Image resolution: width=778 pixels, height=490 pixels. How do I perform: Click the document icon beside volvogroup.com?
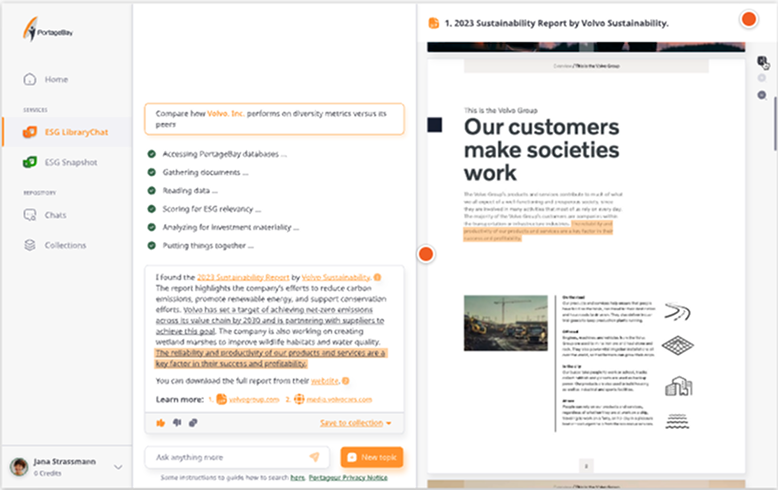[x=221, y=399]
